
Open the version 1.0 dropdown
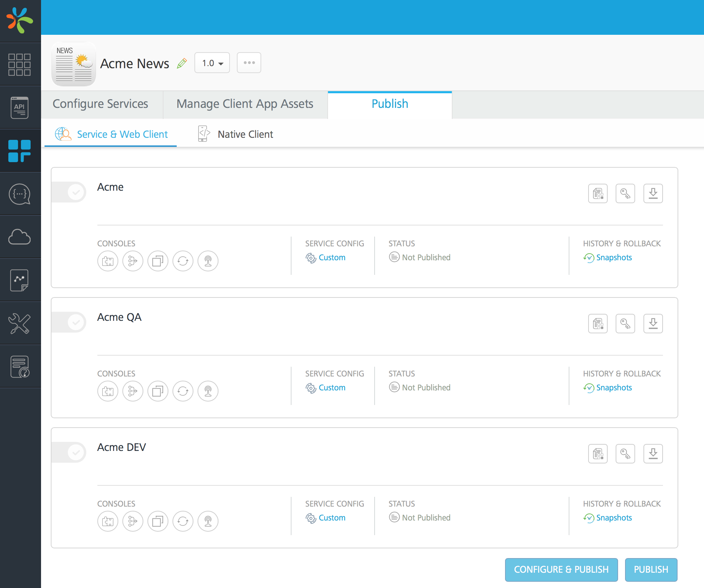tap(212, 63)
